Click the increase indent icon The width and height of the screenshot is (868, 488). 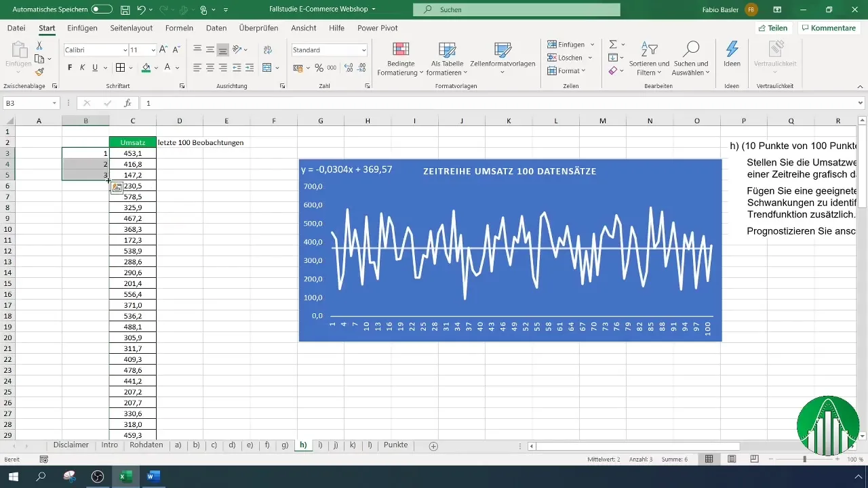pyautogui.click(x=250, y=68)
